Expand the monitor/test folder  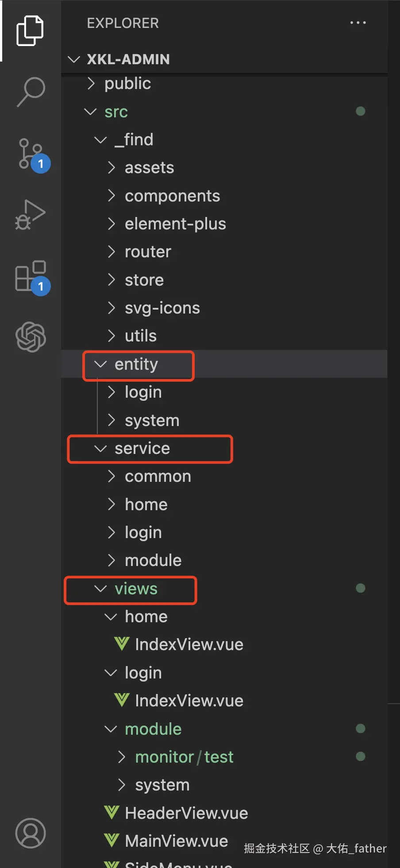(184, 757)
